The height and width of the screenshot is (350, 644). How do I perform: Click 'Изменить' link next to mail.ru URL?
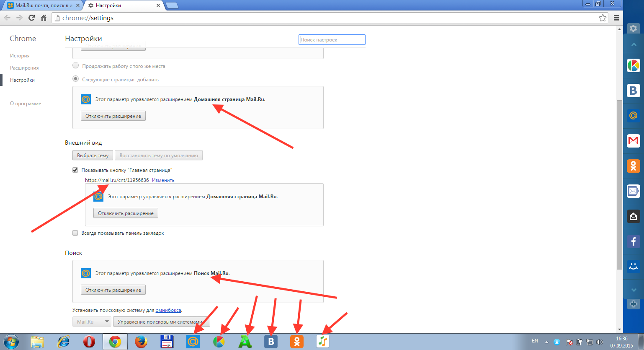[163, 180]
